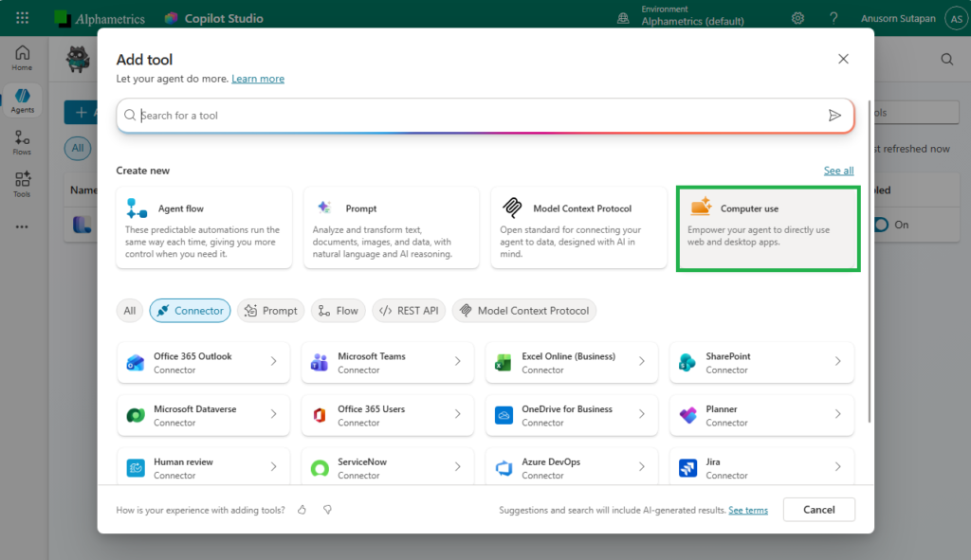Click the Microsoft Teams icon

(x=320, y=363)
